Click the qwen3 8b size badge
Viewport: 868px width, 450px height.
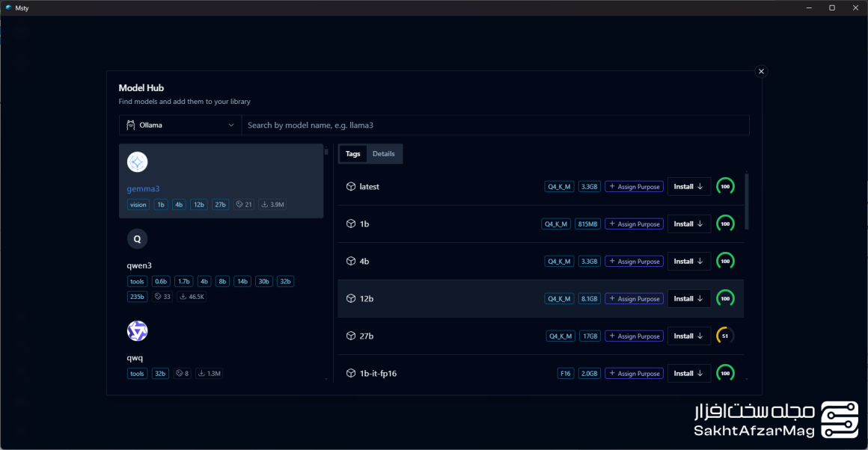tap(222, 281)
